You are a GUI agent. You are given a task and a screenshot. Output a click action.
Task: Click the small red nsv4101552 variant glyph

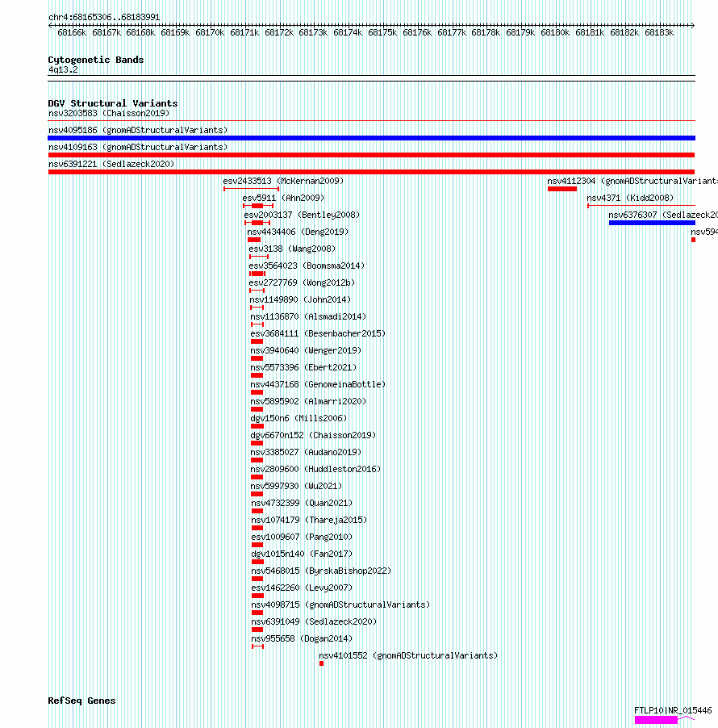321,663
